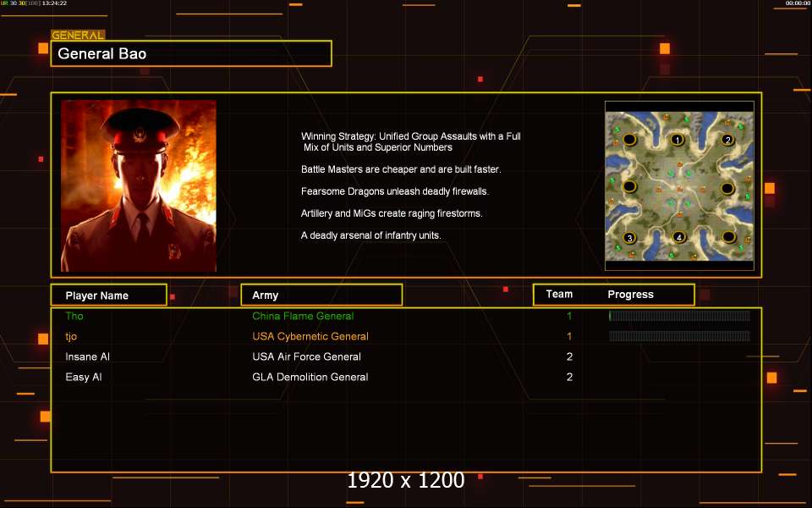The image size is (812, 508).
Task: Click the USA Air Force General entry
Action: pyautogui.click(x=306, y=356)
